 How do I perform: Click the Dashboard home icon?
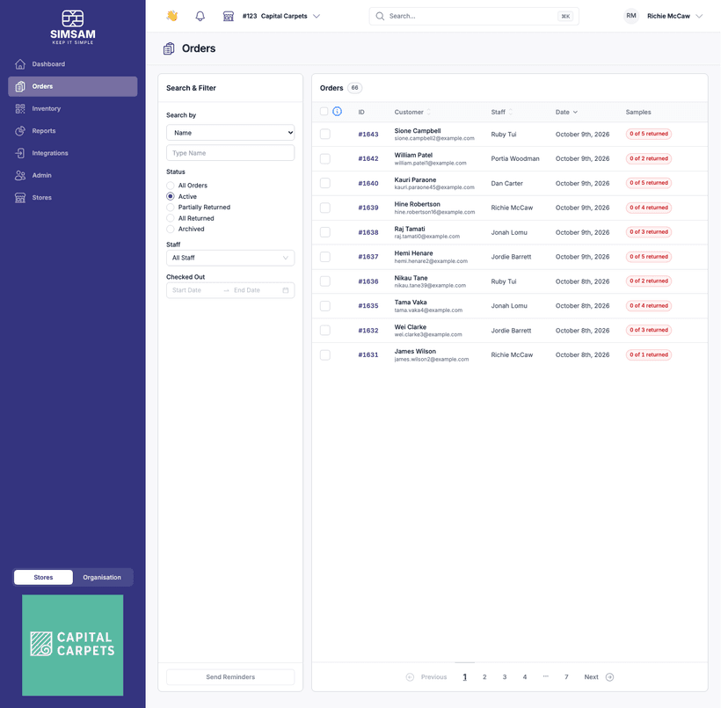(x=20, y=64)
